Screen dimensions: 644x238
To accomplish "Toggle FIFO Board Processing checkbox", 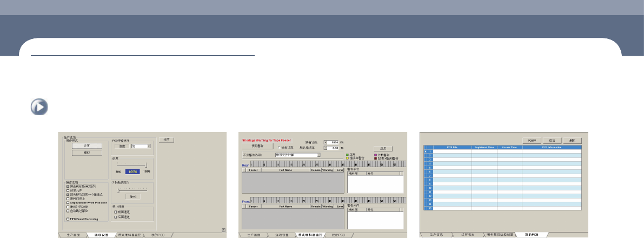I will click(67, 219).
